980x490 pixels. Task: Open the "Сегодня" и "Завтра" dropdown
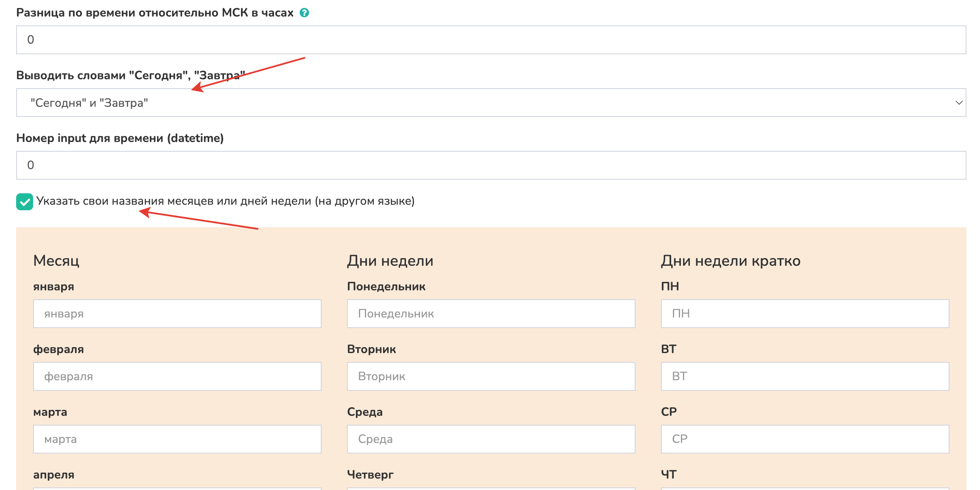coord(490,103)
